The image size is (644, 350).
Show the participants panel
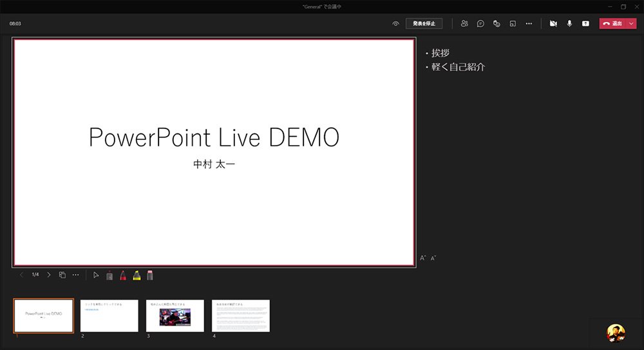point(464,23)
